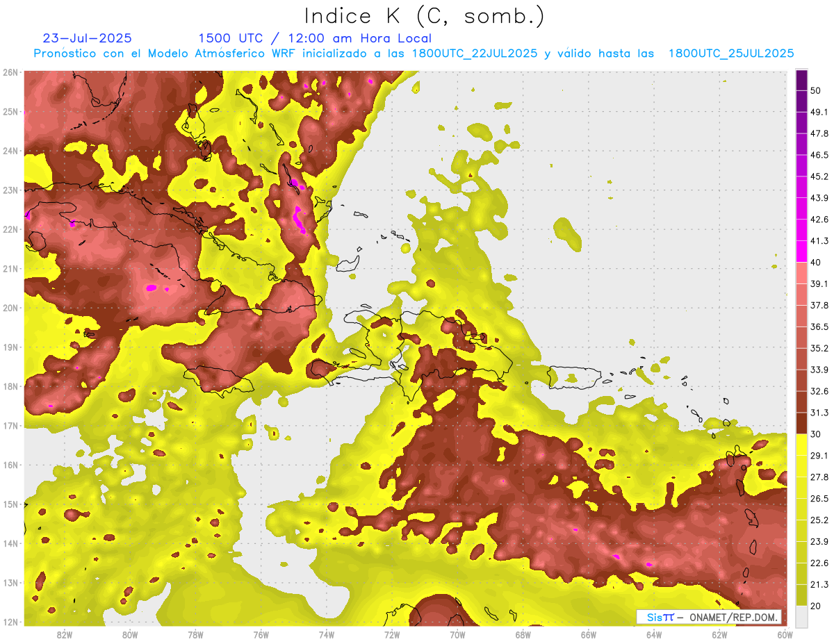
Task: Click the colorbar value '39.1'
Action: click(819, 284)
